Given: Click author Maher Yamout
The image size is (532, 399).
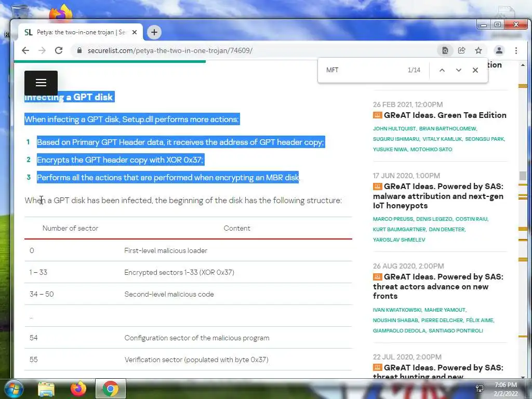Looking at the screenshot, I should pyautogui.click(x=445, y=310).
